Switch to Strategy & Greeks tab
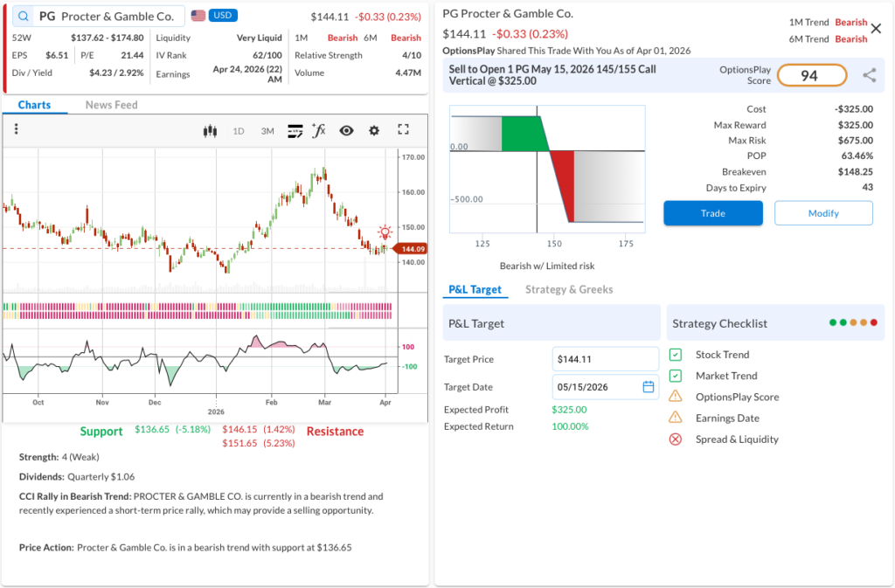Screen dimensions: 895x588 (568, 289)
